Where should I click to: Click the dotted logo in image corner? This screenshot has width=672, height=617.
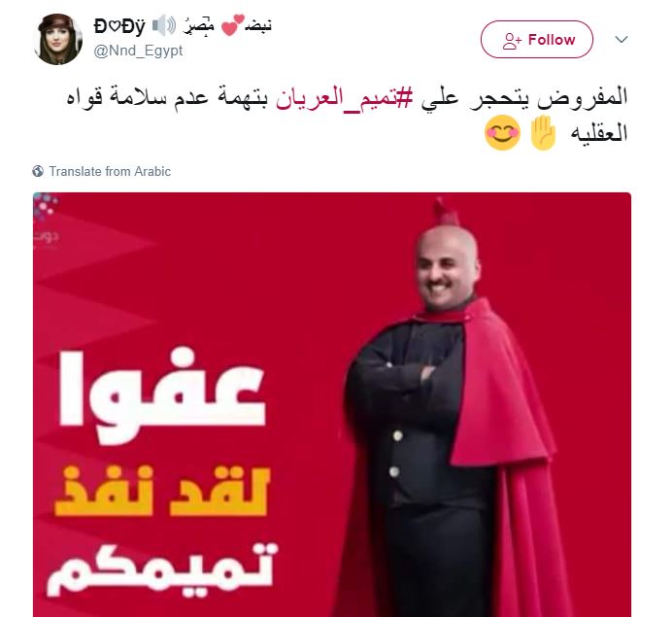pyautogui.click(x=45, y=206)
